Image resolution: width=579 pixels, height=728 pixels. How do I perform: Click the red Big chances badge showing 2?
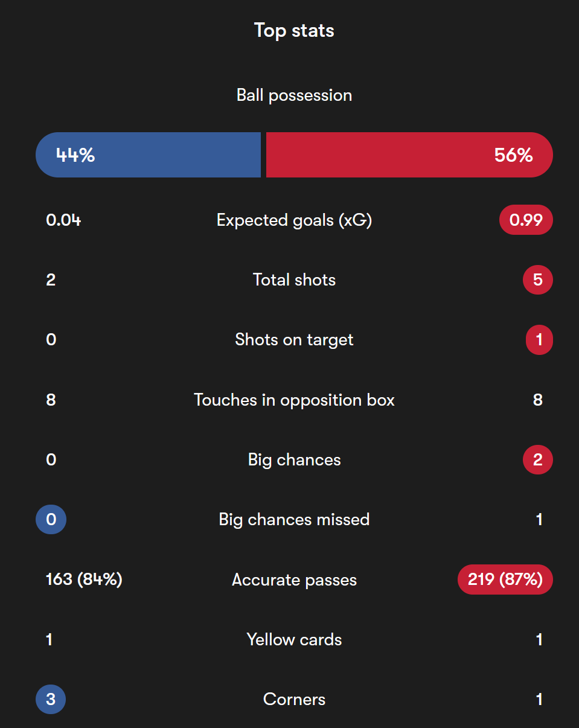point(538,460)
